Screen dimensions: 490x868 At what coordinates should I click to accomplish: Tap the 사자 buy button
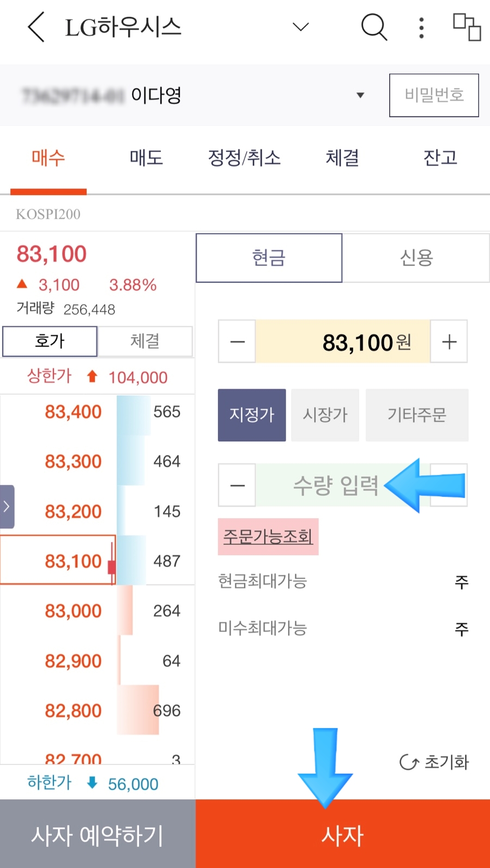(x=343, y=834)
